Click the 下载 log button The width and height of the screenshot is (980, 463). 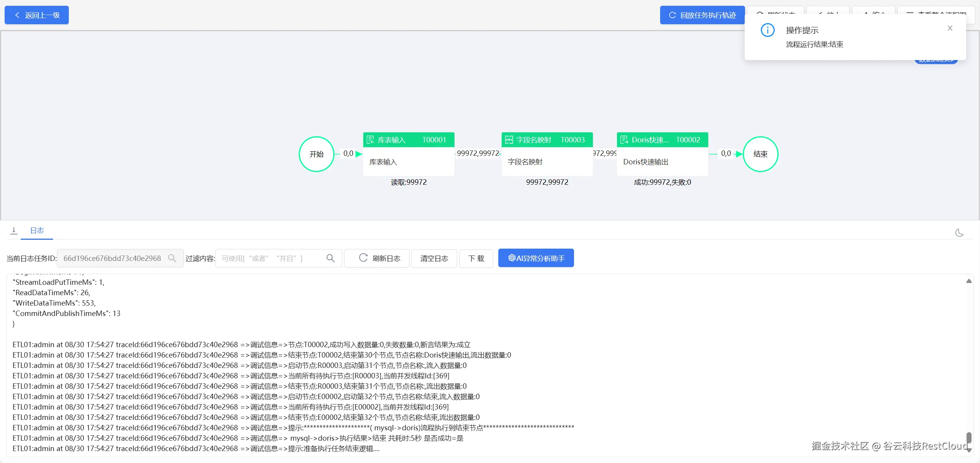(476, 258)
